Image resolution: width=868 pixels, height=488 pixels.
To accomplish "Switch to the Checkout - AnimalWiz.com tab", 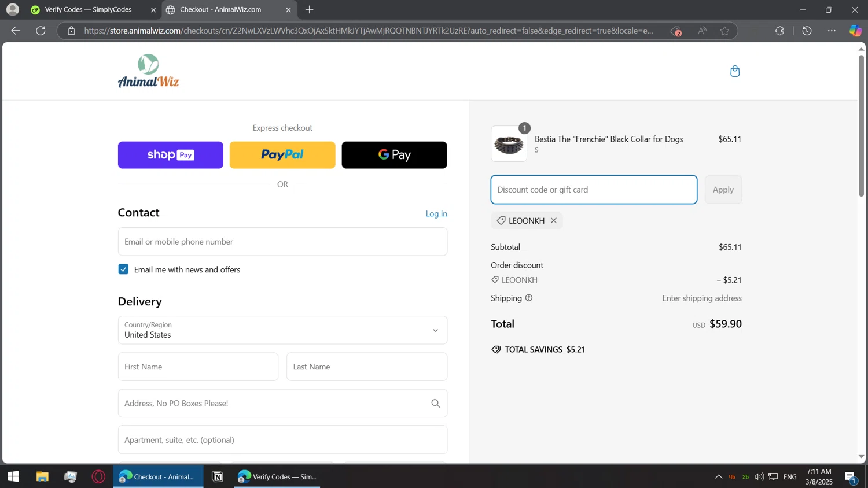I will pos(229,10).
